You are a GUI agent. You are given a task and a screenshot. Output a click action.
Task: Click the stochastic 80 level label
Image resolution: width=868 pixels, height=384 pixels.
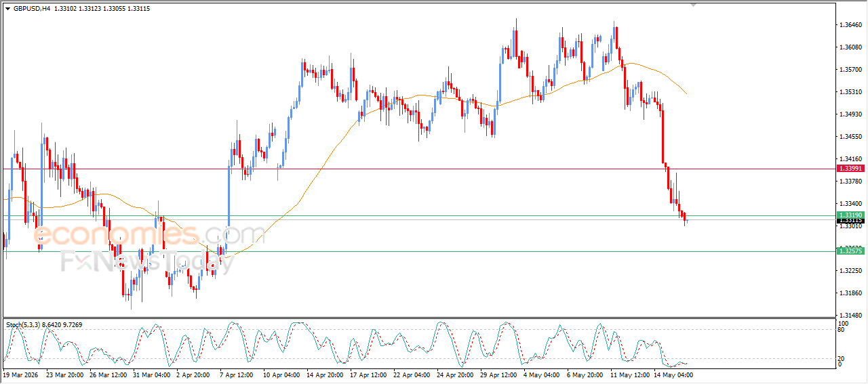842,330
